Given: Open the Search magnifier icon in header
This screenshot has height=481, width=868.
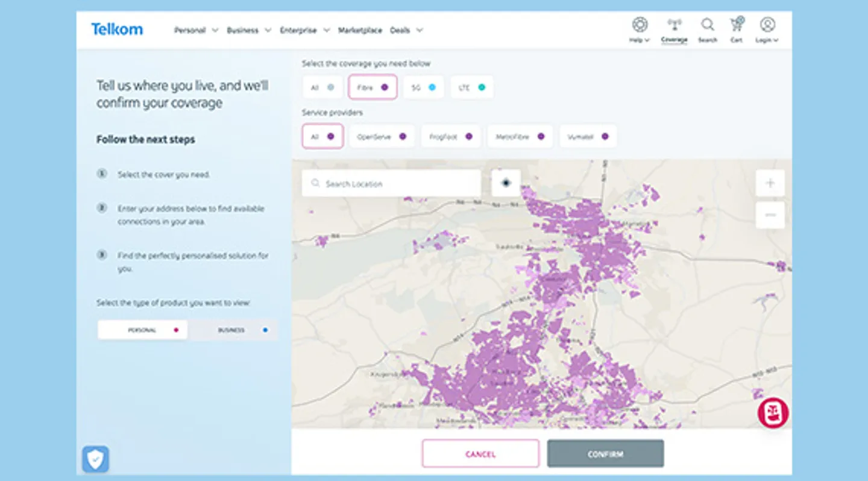Looking at the screenshot, I should 708,25.
